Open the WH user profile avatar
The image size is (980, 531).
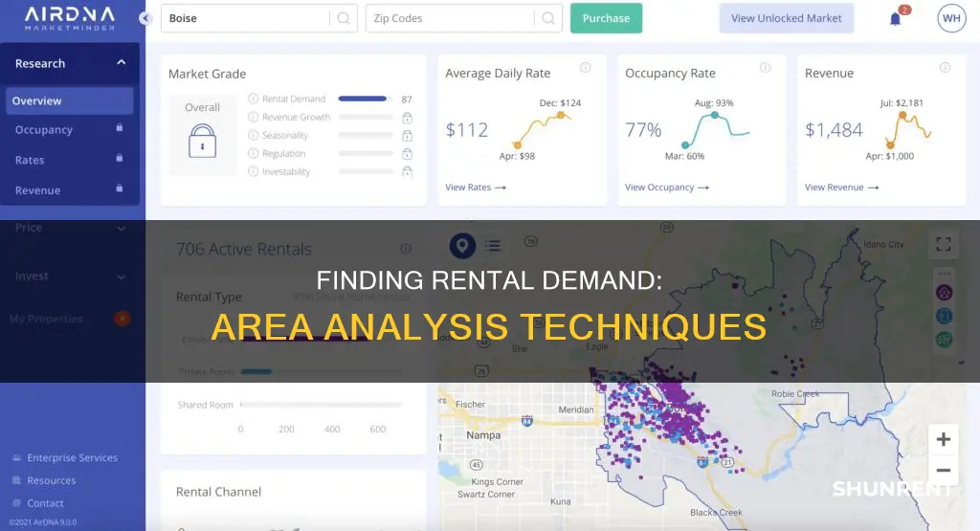click(951, 18)
